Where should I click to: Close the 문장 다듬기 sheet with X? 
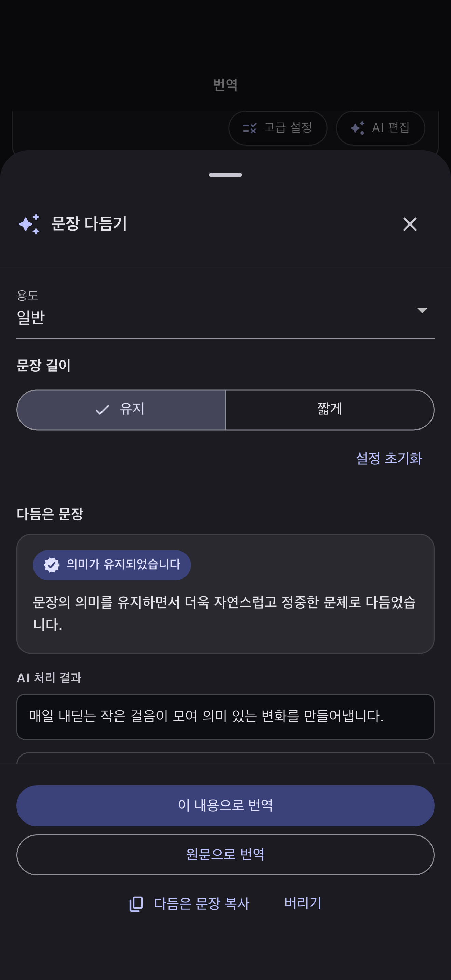410,224
